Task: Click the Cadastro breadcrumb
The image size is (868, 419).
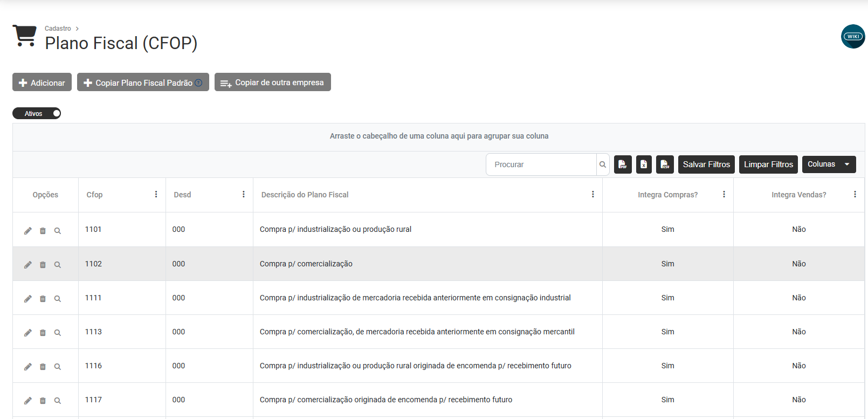Action: pos(58,29)
